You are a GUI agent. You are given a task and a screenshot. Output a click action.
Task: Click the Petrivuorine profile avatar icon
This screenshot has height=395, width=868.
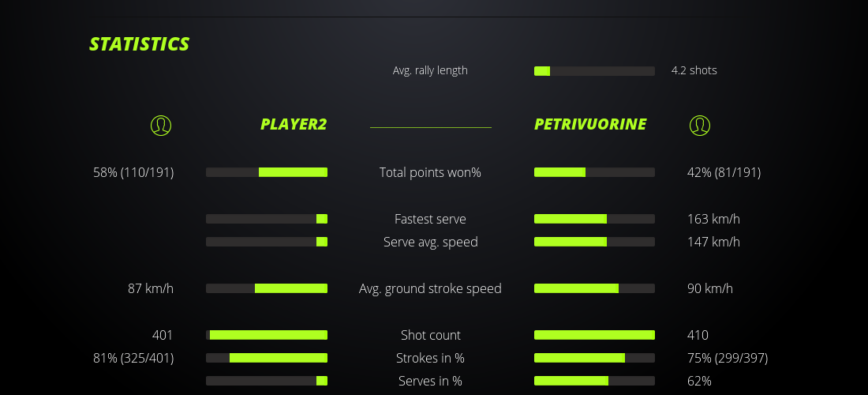coord(699,125)
